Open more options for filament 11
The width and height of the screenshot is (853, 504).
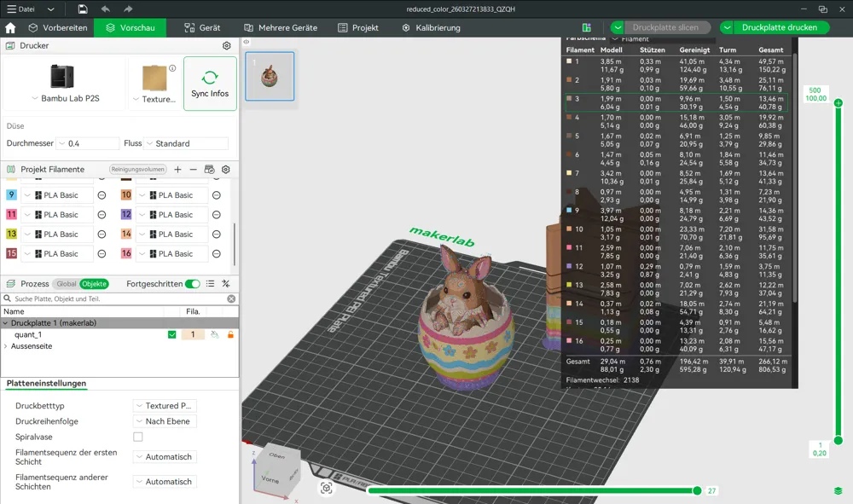102,215
